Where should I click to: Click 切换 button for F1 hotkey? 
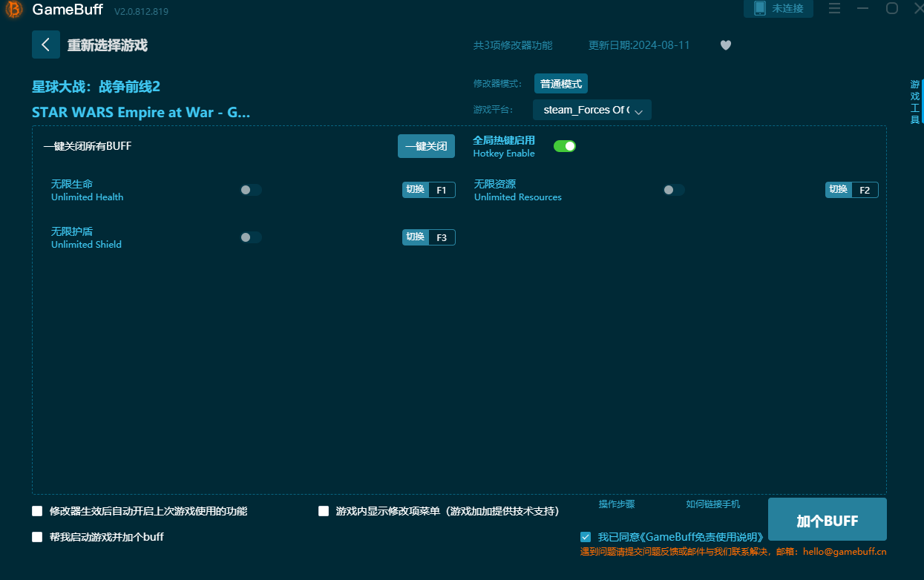coord(416,190)
